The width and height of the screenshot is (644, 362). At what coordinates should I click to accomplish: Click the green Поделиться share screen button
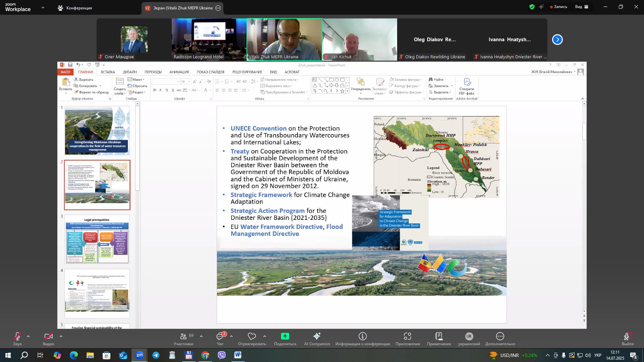click(285, 336)
